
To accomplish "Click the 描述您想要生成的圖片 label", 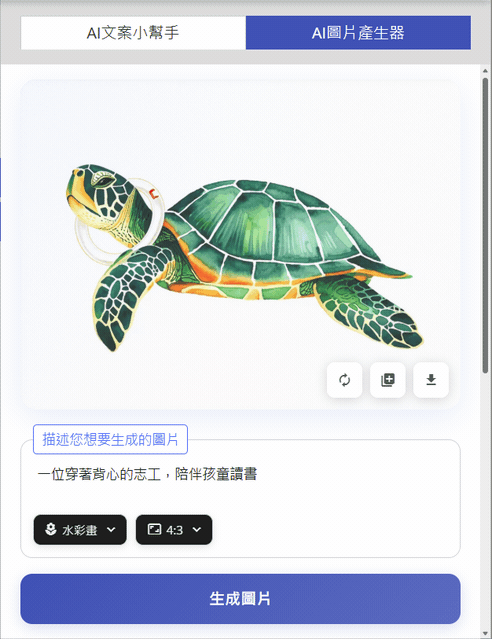I will (110, 439).
